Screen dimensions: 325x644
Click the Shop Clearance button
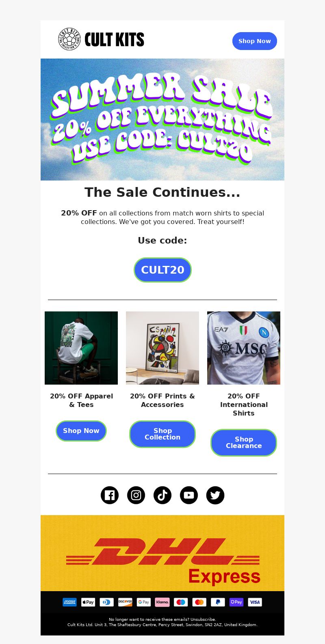[x=244, y=443]
